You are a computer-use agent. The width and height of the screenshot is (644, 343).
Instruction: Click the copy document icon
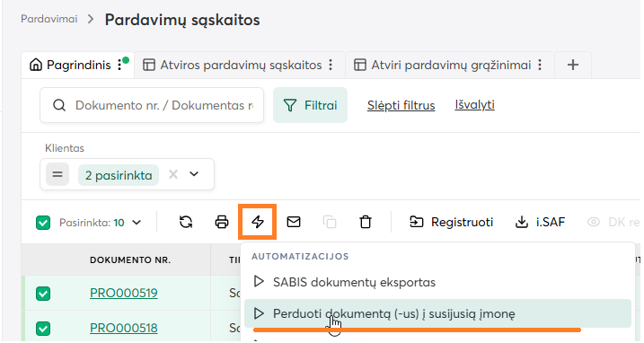[x=330, y=222]
